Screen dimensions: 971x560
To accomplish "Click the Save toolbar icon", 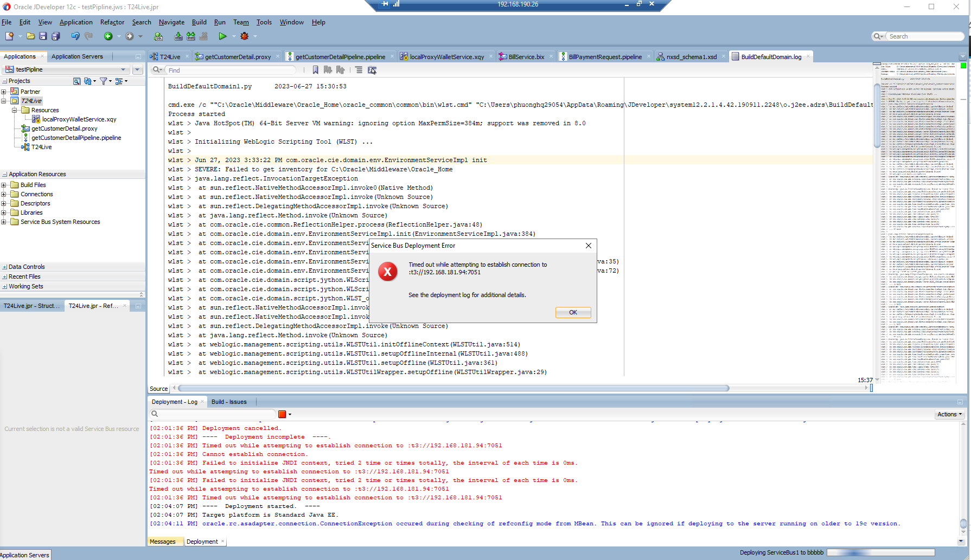I will tap(43, 36).
